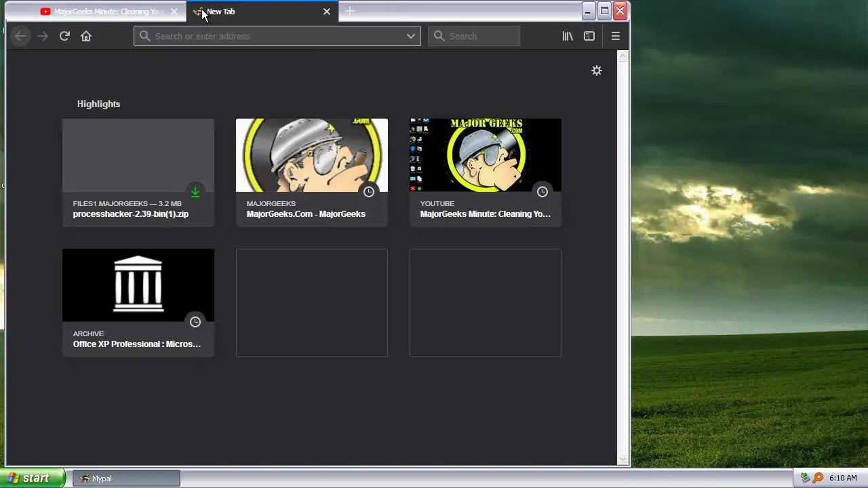
Task: Open MajorGeeks Minute YouTube highlight thumbnail
Action: pos(486,155)
